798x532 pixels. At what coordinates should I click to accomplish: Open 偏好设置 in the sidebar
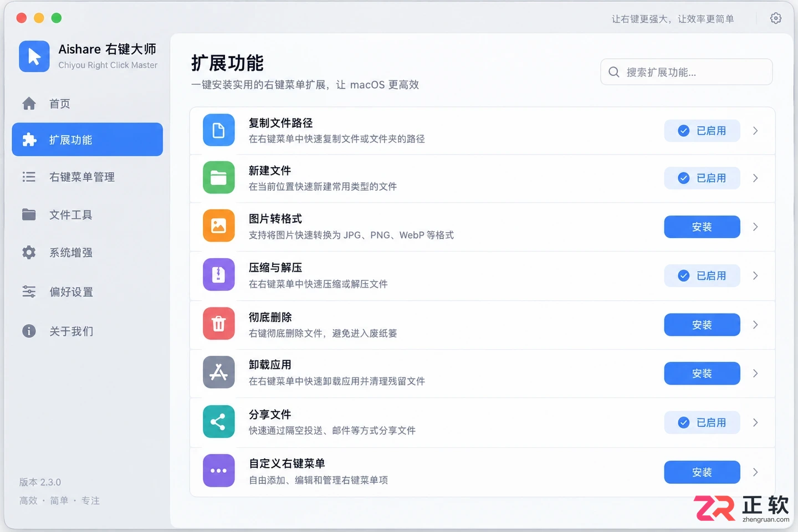88,291
